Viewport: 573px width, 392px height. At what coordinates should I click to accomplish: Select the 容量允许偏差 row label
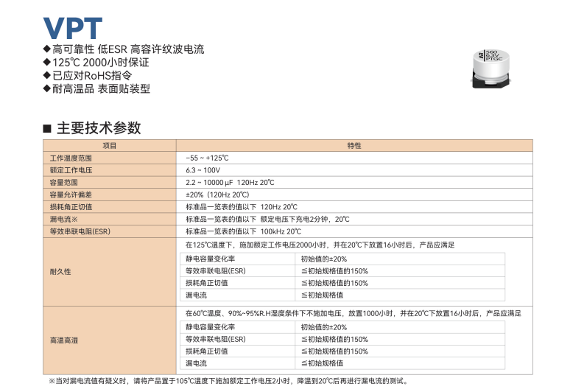(71, 195)
